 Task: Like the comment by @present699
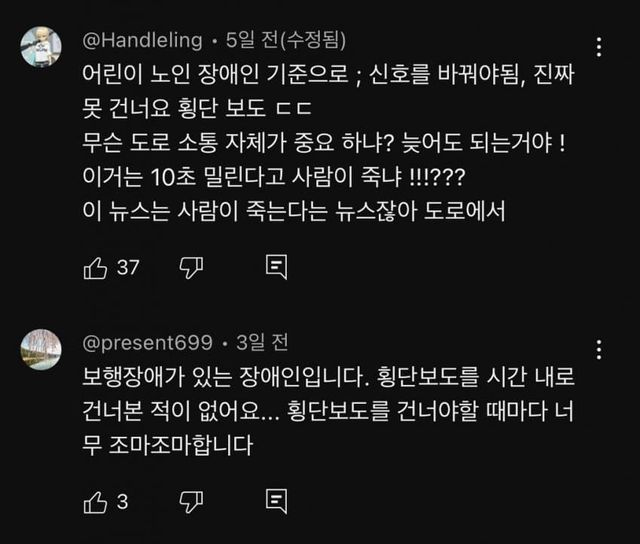pos(96,501)
